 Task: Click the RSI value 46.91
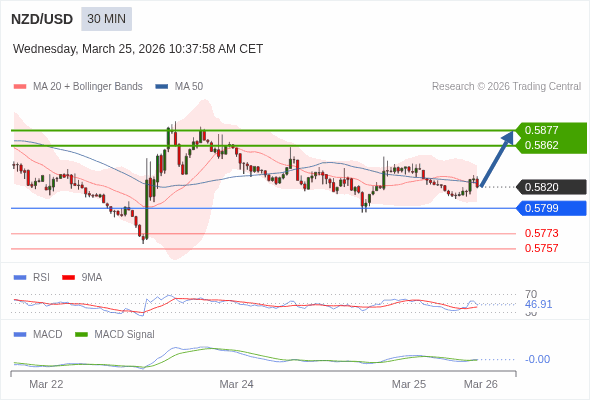[538, 304]
